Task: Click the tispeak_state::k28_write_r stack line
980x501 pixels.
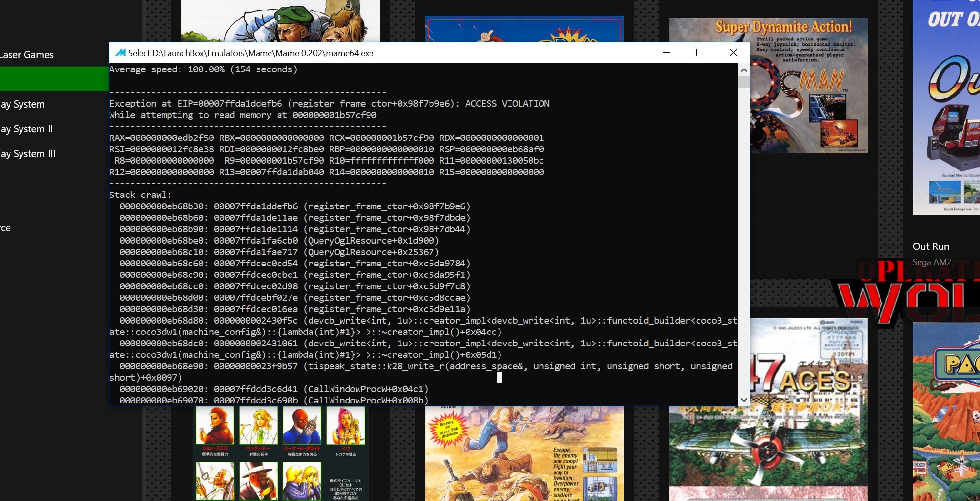Action: tap(421, 372)
